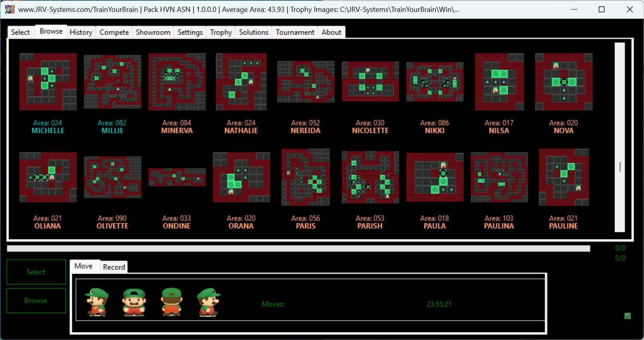The image size is (644, 340).
Task: Switch to the Record tab
Action: (114, 267)
